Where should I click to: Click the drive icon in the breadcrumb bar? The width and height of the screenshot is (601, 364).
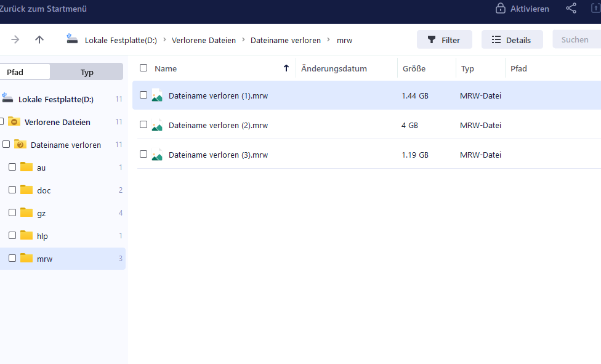pos(72,38)
